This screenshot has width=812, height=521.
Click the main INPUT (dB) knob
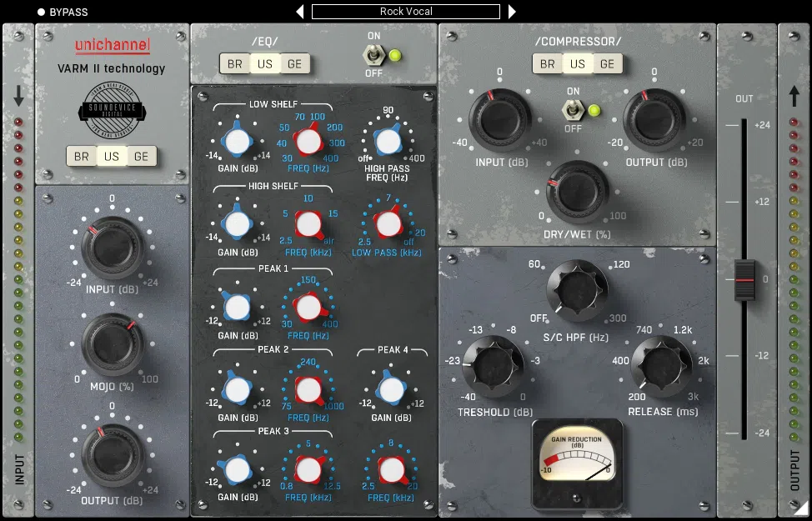(x=112, y=248)
